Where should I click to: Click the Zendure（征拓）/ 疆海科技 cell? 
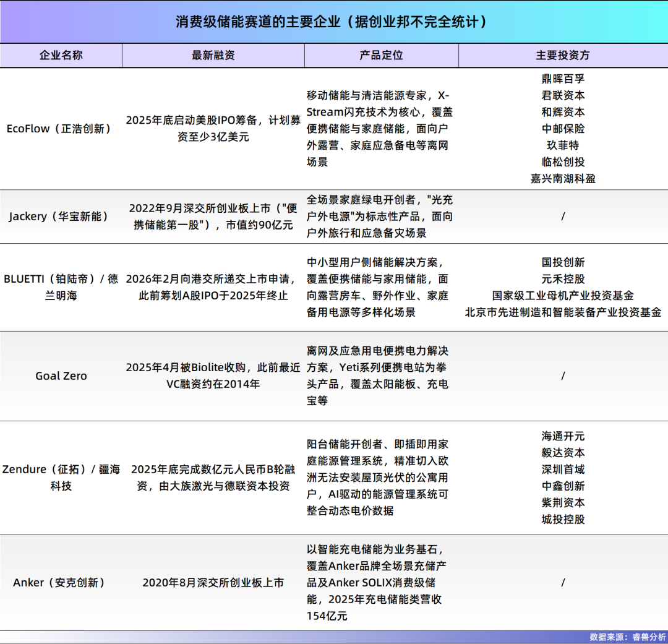pyautogui.click(x=61, y=478)
